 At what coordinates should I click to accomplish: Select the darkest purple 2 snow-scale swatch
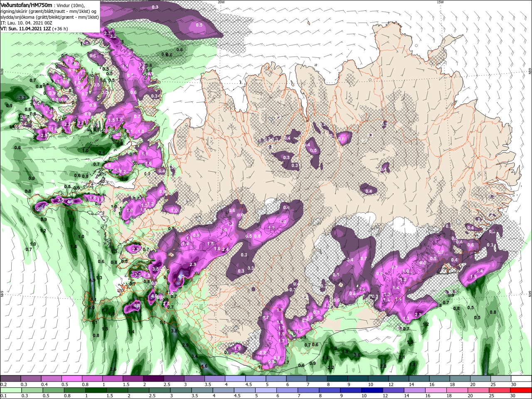coord(153,379)
